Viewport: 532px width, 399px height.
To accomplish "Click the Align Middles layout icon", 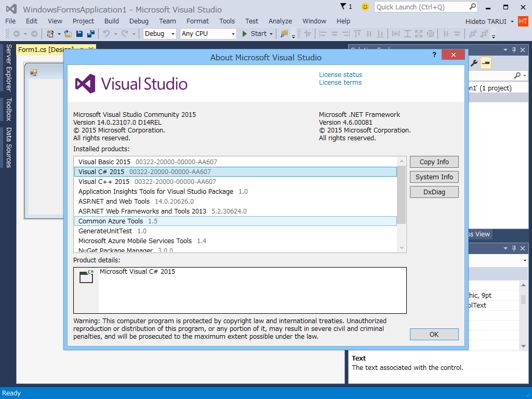I will tap(369, 34).
